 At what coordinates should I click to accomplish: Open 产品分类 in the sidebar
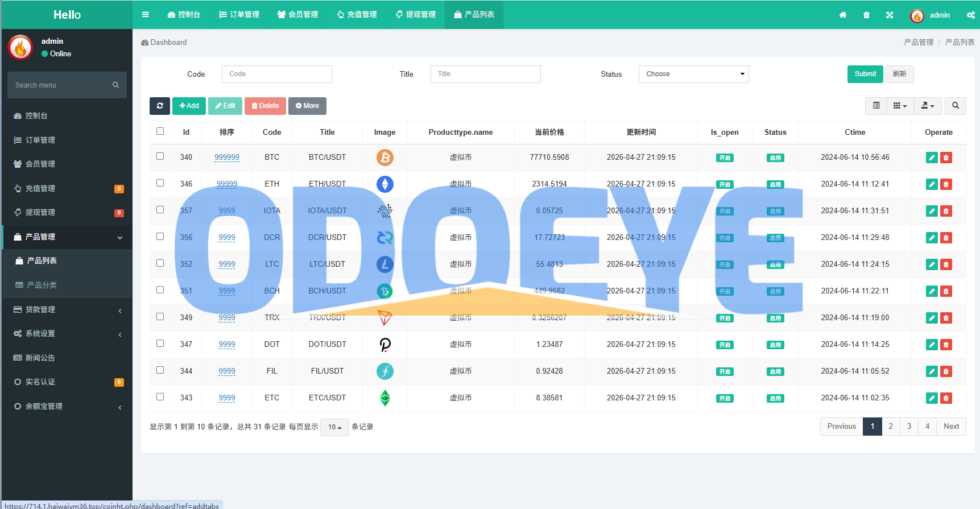pyautogui.click(x=67, y=285)
